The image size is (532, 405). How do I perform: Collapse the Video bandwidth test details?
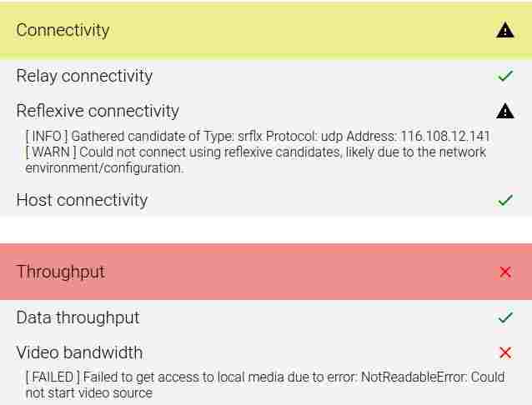pos(266,352)
